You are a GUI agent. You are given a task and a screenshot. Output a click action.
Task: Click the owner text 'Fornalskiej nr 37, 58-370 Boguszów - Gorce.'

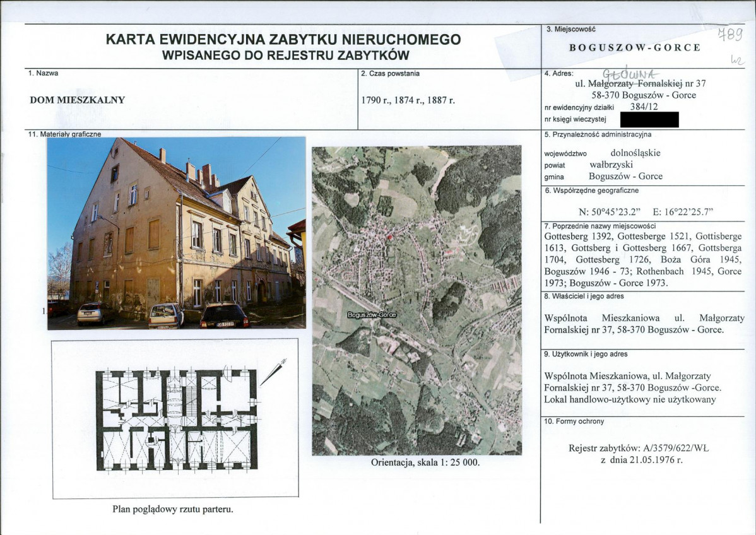(634, 330)
